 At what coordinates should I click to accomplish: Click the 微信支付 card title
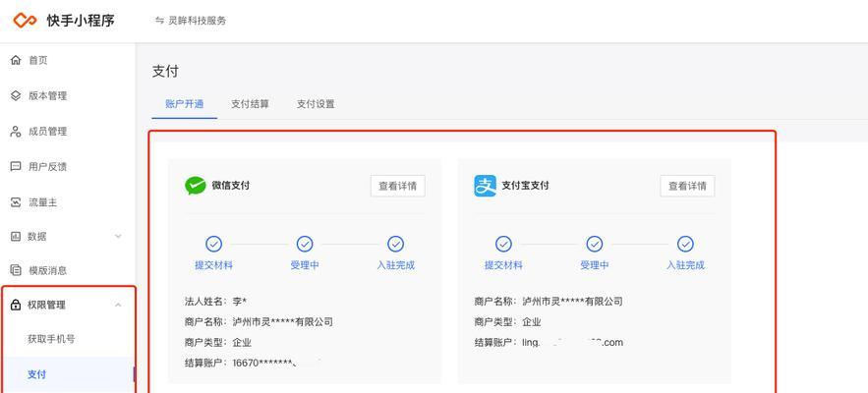pyautogui.click(x=231, y=186)
